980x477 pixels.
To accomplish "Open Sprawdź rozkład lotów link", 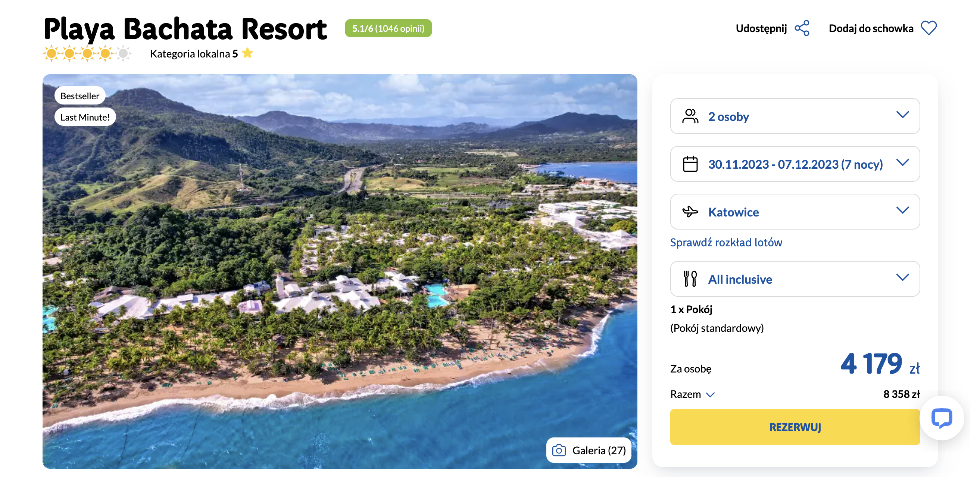I will click(725, 242).
